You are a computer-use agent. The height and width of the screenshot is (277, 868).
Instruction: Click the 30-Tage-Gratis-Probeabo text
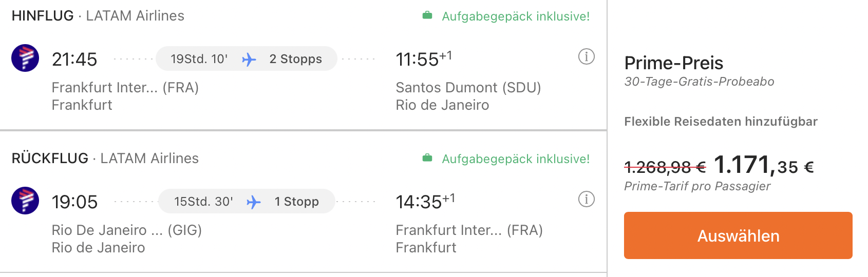click(699, 82)
